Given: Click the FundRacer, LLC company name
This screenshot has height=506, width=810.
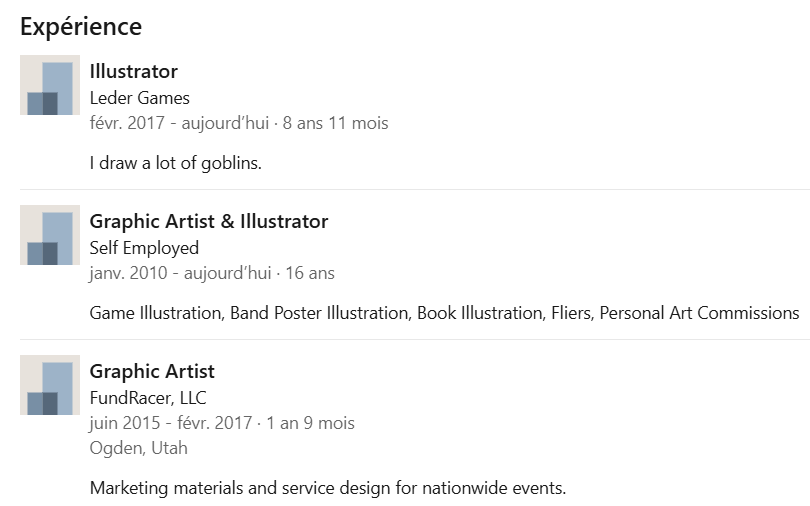Looking at the screenshot, I should coord(148,398).
